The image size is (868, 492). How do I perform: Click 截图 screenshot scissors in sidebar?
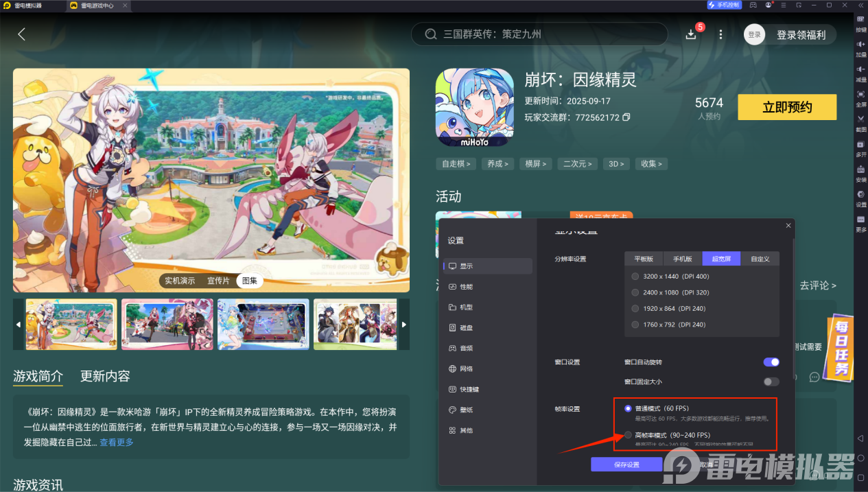pyautogui.click(x=860, y=123)
